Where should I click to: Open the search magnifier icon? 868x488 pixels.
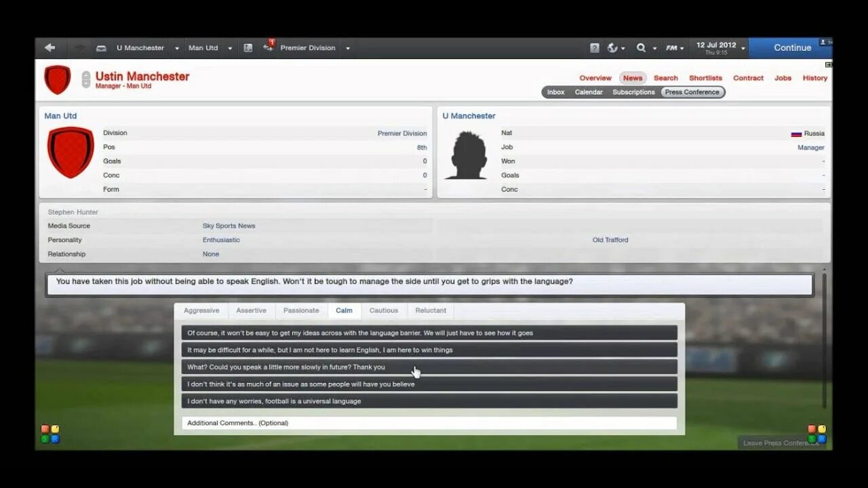(641, 48)
